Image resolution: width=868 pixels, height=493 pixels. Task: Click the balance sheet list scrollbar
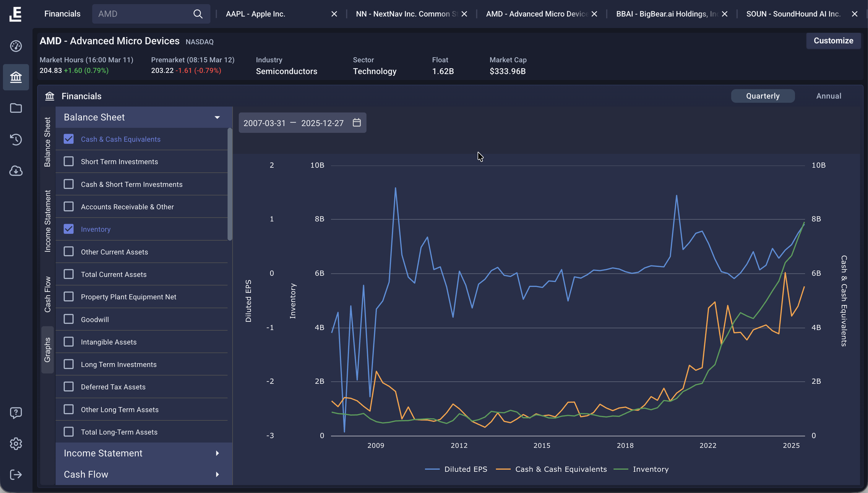[x=230, y=185]
